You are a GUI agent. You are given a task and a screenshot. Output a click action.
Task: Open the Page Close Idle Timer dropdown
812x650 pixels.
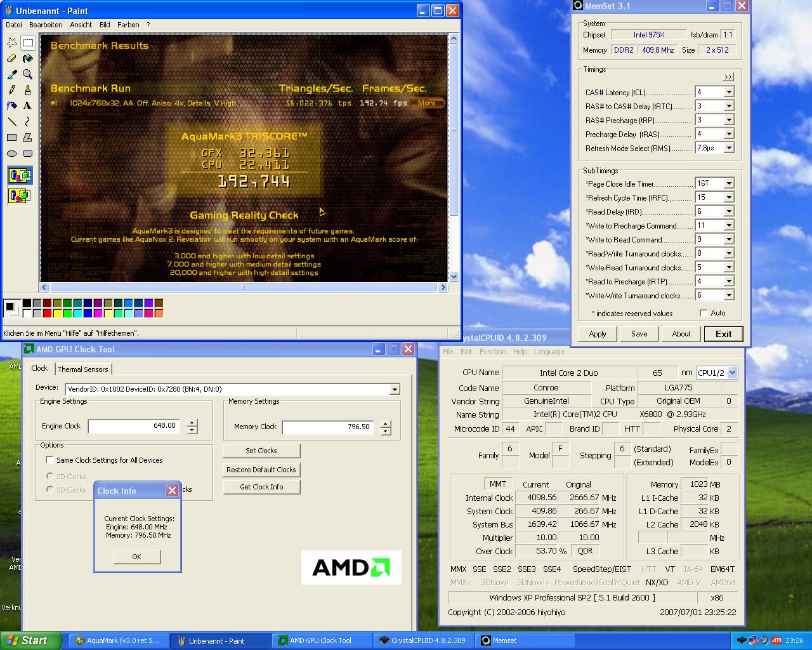pyautogui.click(x=729, y=183)
